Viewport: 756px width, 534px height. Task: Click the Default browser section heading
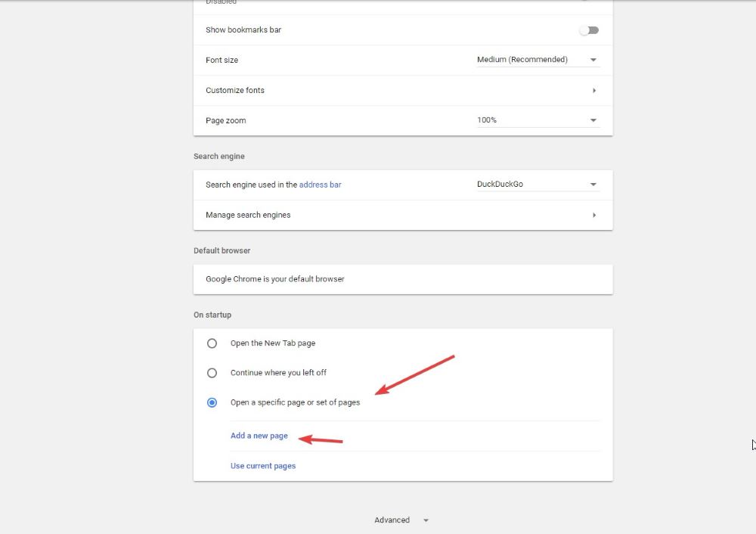[x=222, y=251]
